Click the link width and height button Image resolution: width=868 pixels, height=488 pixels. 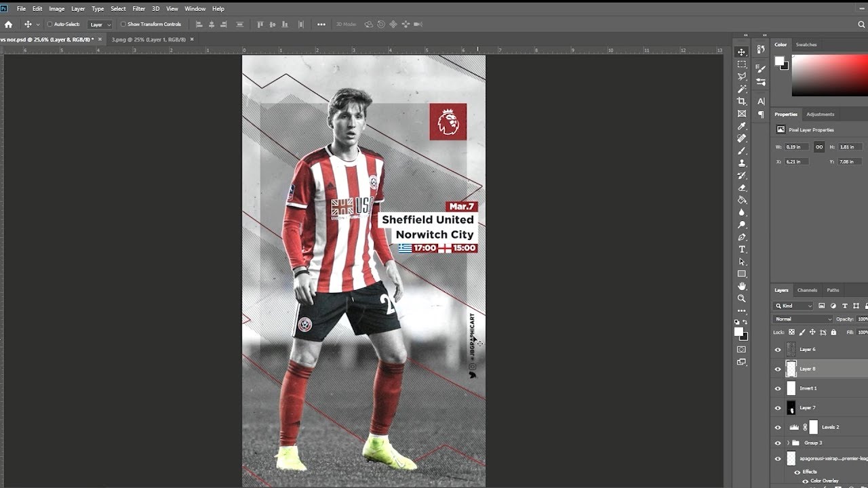(x=819, y=146)
